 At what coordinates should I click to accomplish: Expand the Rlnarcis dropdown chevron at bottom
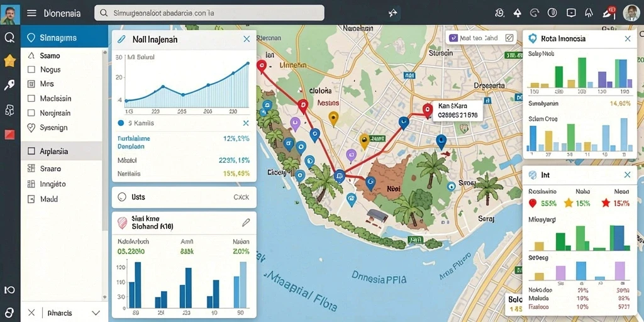(x=96, y=313)
